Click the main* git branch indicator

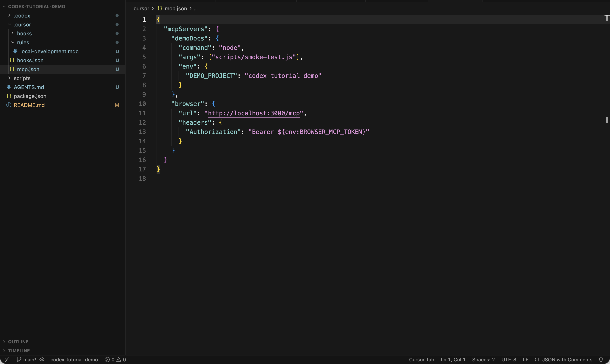coord(30,360)
